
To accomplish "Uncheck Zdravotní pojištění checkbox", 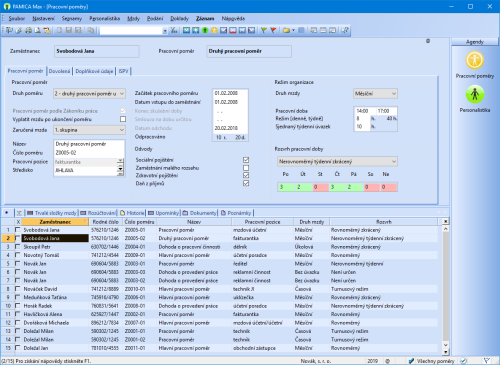I will click(x=246, y=175).
